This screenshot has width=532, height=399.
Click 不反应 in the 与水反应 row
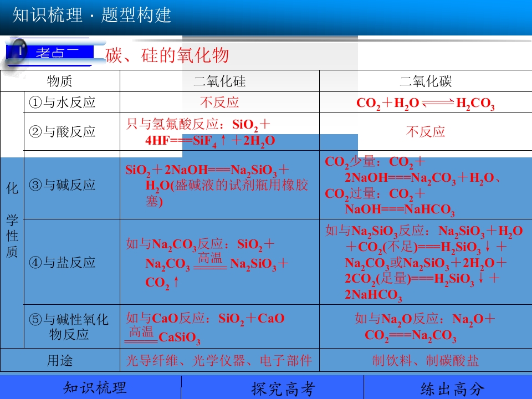219,102
